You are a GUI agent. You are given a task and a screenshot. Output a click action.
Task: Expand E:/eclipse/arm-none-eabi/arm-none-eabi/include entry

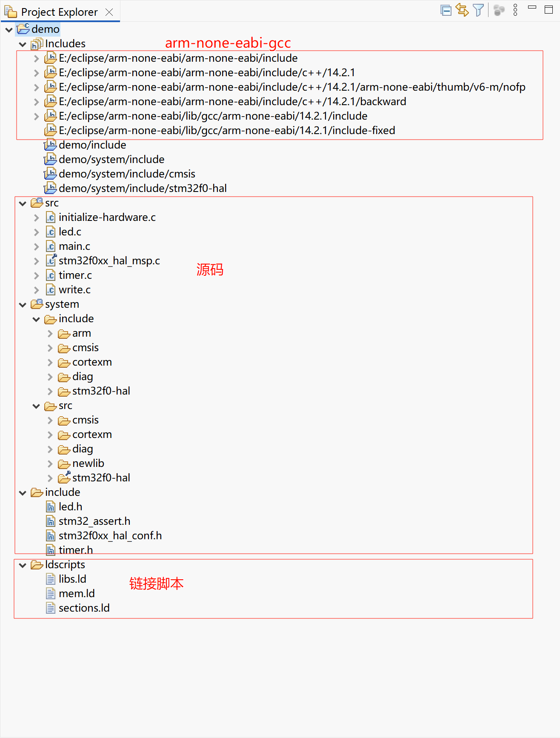tap(36, 58)
